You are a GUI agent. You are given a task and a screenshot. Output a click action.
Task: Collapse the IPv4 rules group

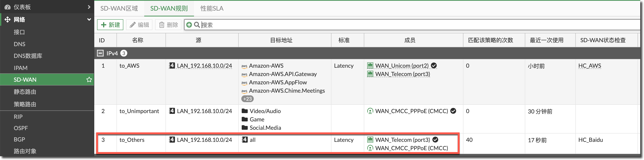pos(100,53)
